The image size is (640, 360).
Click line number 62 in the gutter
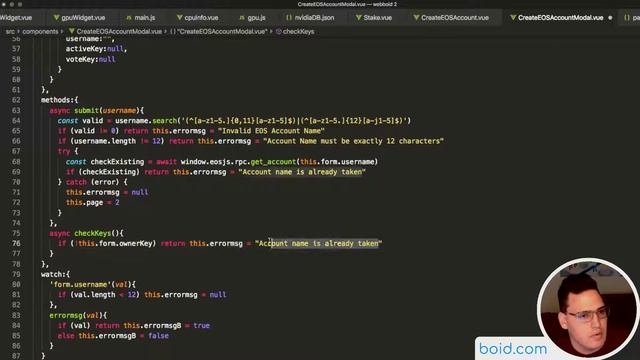[x=16, y=100]
